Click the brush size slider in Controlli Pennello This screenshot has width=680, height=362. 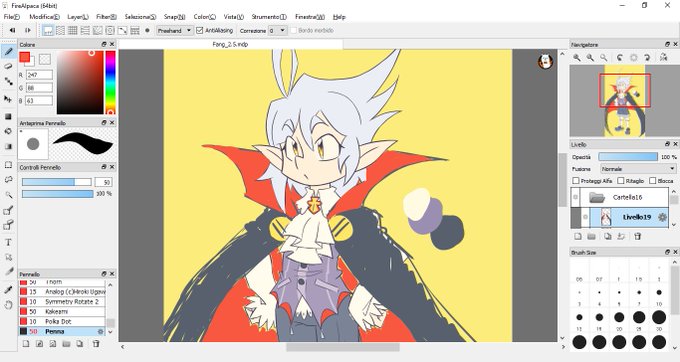coord(57,182)
